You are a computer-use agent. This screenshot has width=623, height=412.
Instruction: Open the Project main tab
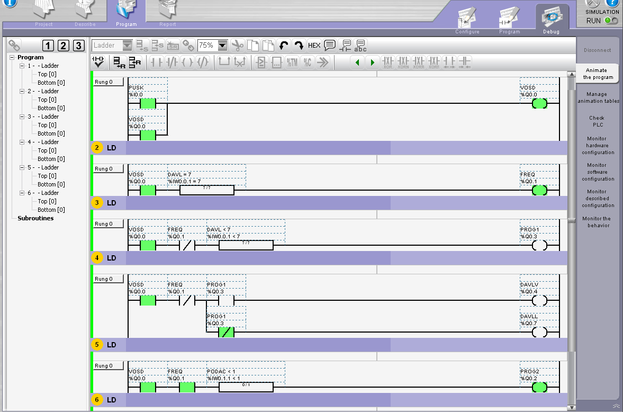pyautogui.click(x=44, y=12)
